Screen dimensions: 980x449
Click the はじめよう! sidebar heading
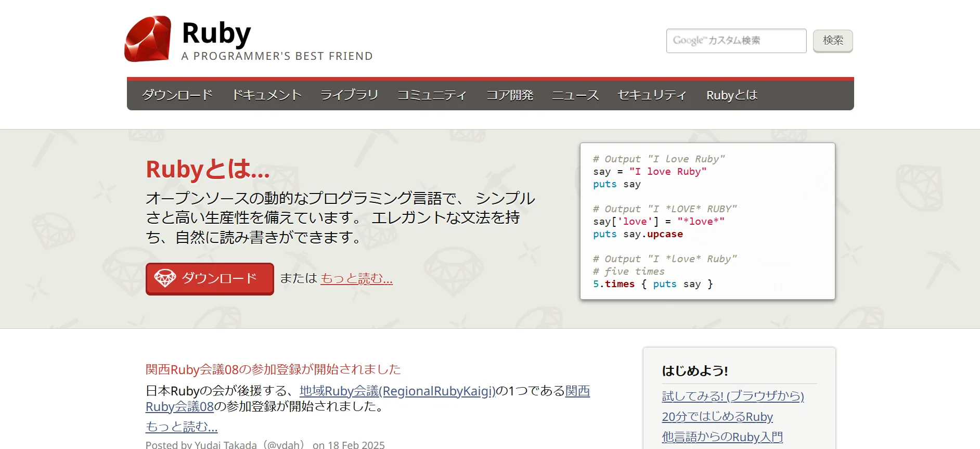(695, 371)
